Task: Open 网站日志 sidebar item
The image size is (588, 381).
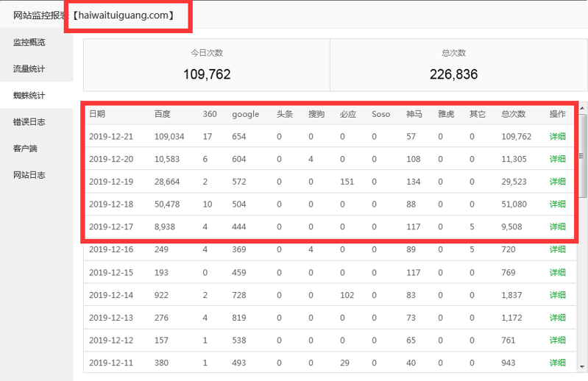Action: tap(29, 175)
